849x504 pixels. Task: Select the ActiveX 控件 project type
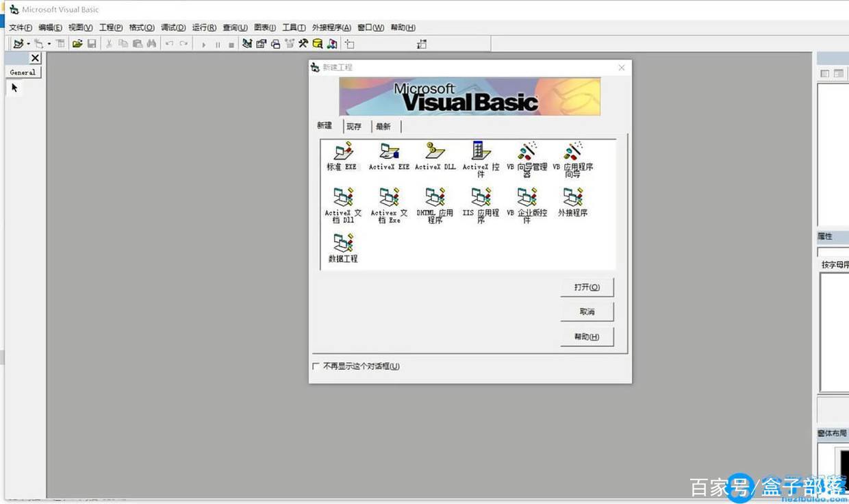[481, 160]
